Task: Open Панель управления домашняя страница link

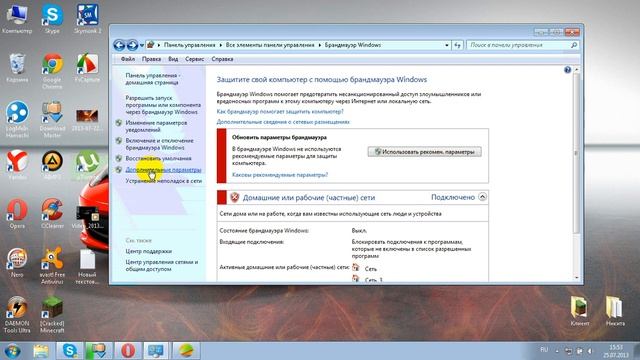Action: click(x=153, y=79)
